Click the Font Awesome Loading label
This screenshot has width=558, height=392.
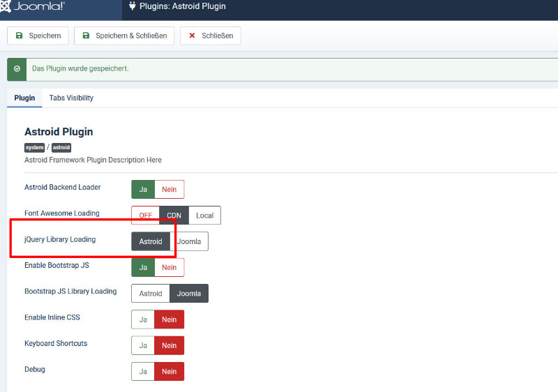coord(62,213)
